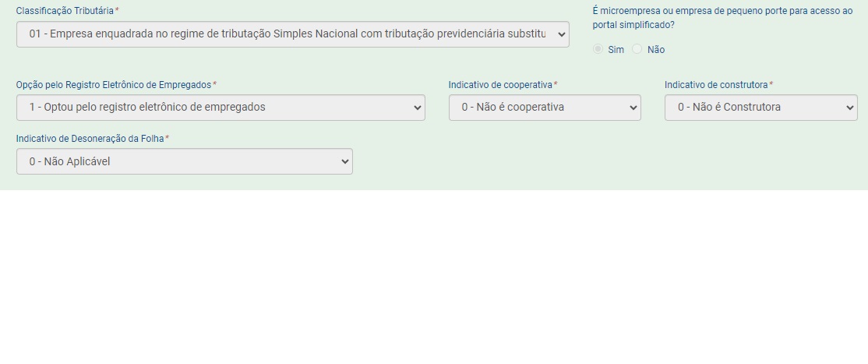This screenshot has width=868, height=364.
Task: Click the 'Indicativo de construtora' label
Action: (x=716, y=85)
